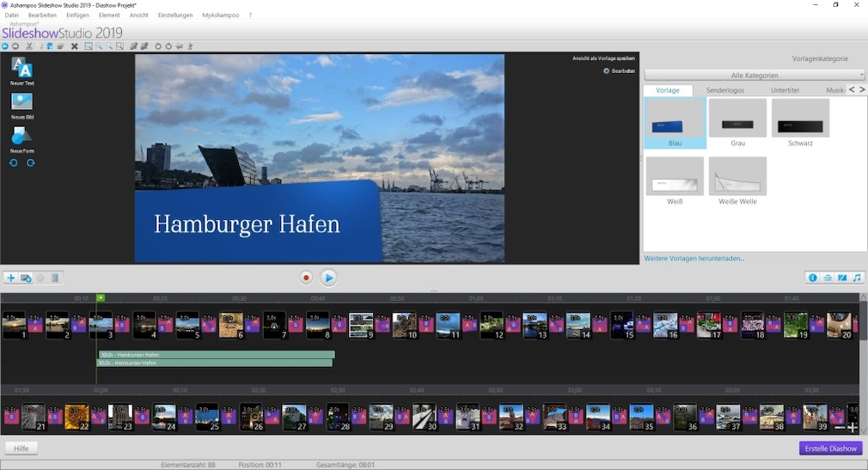
Task: Click the transition between slides 1 and 2
Action: pyautogui.click(x=35, y=325)
